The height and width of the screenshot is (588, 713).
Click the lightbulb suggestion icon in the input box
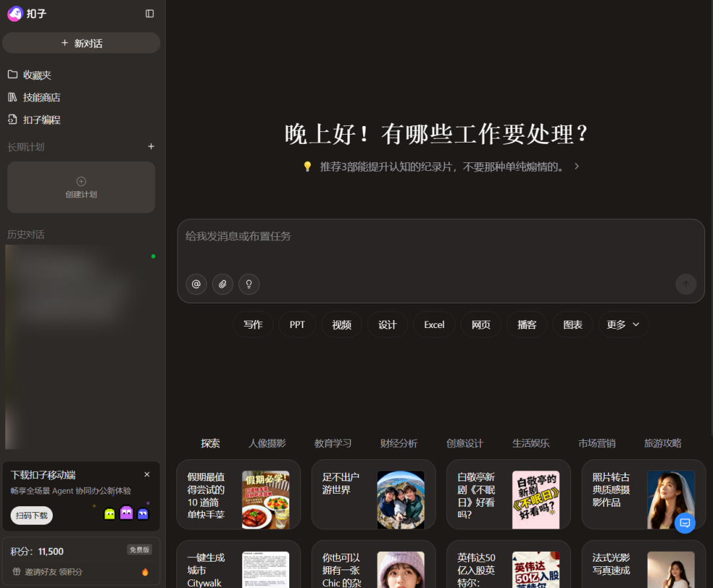(249, 284)
